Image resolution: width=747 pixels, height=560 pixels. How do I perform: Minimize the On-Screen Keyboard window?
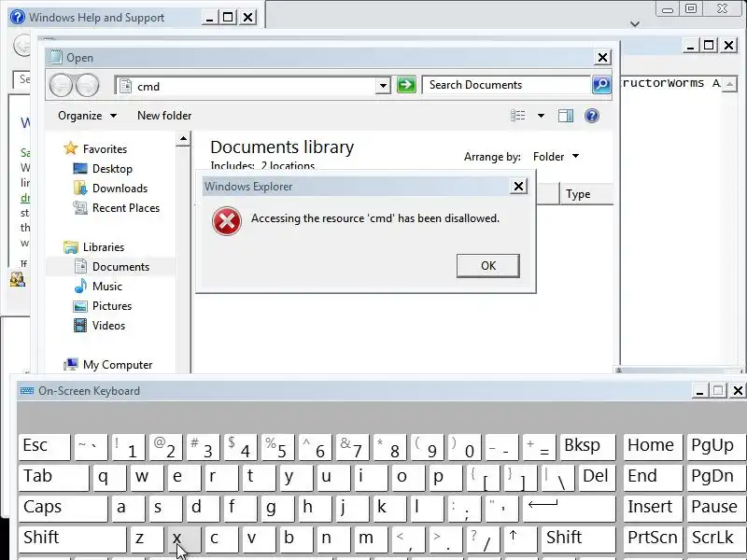pyautogui.click(x=699, y=391)
